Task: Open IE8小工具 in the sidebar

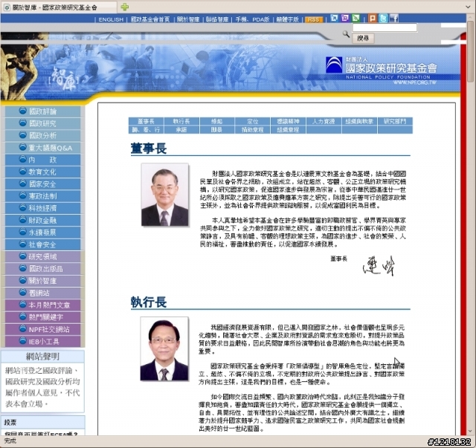Action: coord(42,342)
